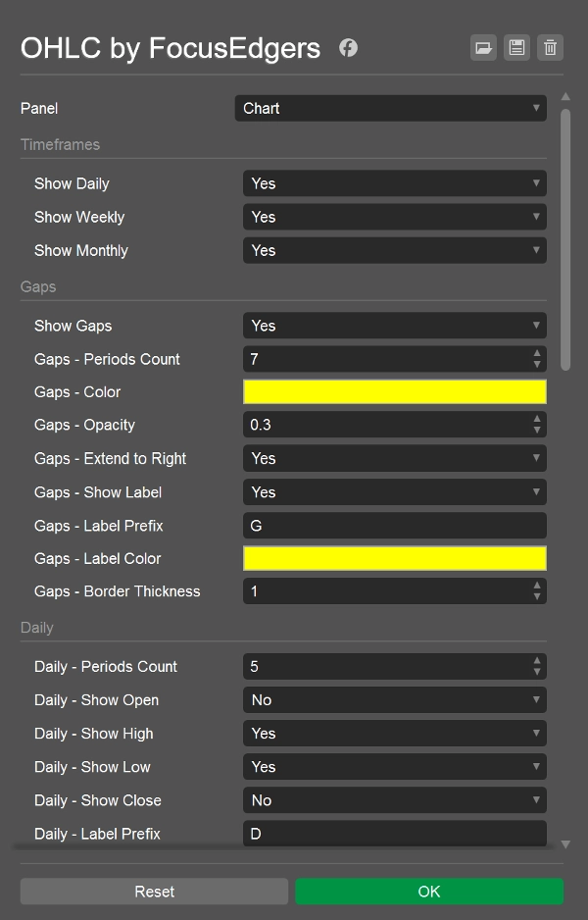Screen dimensions: 588x920
Task: Open the Panel dropdown set to Chart
Action: [x=390, y=109]
